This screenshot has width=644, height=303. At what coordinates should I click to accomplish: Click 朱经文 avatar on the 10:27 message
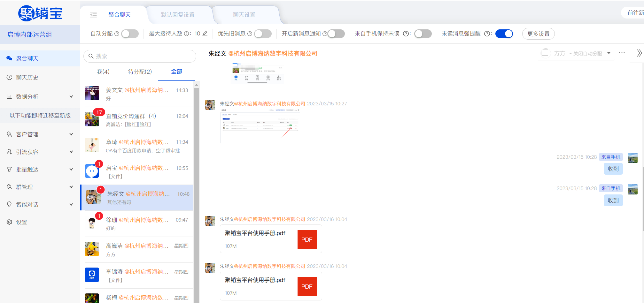210,105
